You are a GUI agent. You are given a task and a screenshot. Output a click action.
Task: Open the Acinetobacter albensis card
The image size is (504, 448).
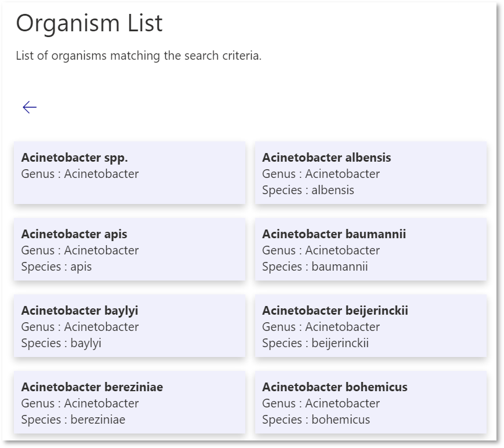coord(371,173)
